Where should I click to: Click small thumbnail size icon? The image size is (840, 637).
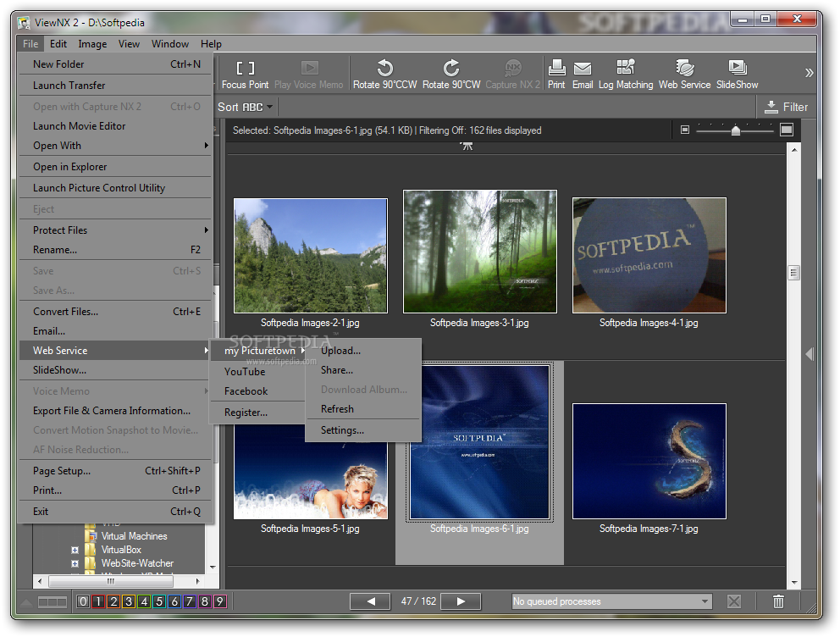tap(685, 130)
